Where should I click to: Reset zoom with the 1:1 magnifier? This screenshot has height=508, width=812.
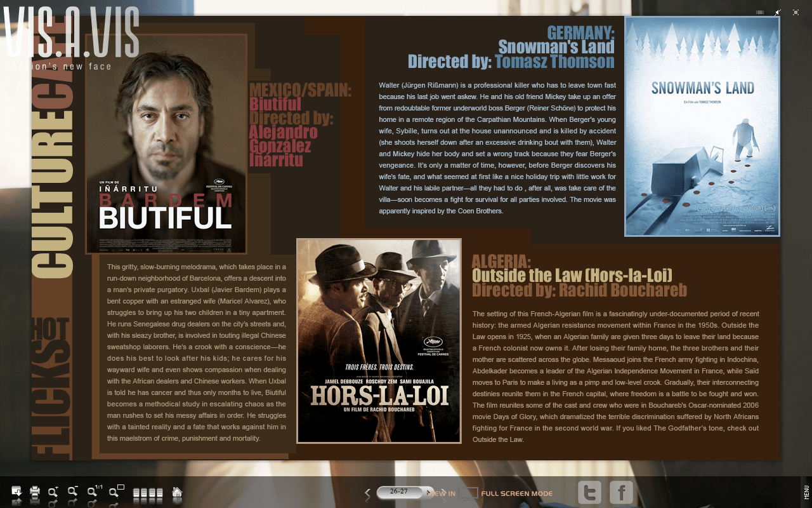click(x=95, y=491)
